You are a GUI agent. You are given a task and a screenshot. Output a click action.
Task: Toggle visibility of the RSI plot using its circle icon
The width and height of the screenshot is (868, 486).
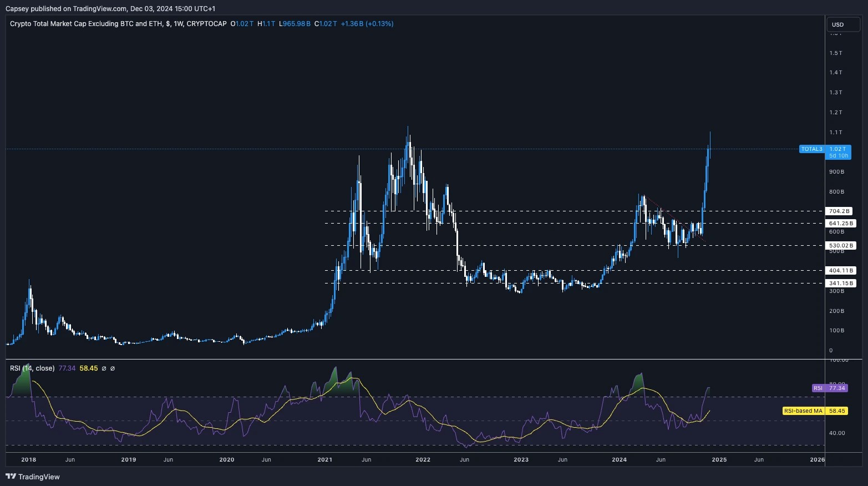pyautogui.click(x=104, y=368)
